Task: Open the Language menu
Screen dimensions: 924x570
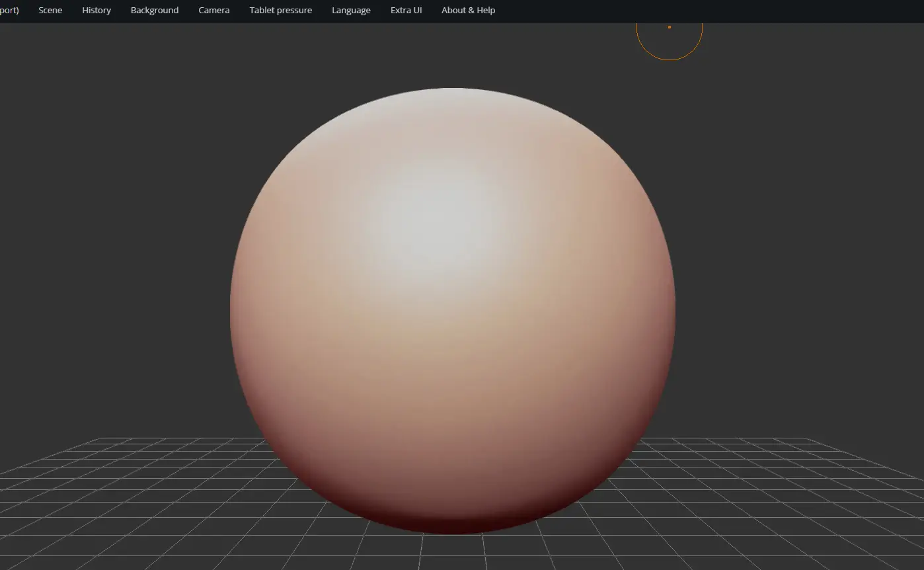Action: pyautogui.click(x=351, y=11)
